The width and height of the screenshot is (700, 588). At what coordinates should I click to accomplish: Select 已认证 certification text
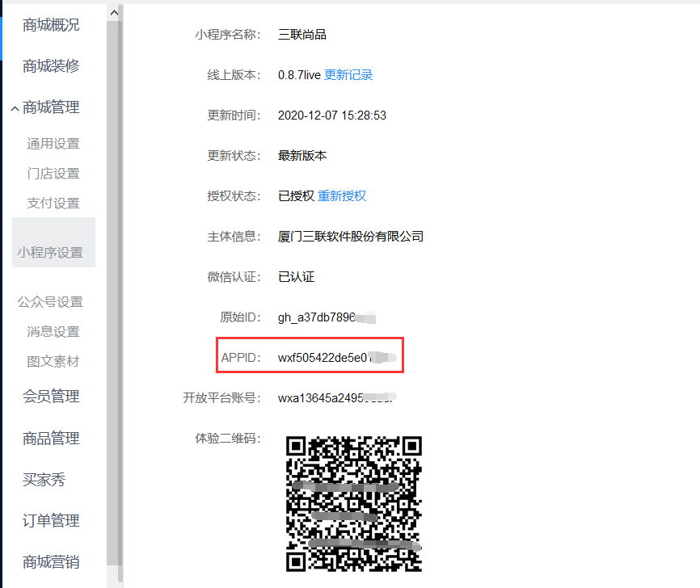pyautogui.click(x=296, y=277)
